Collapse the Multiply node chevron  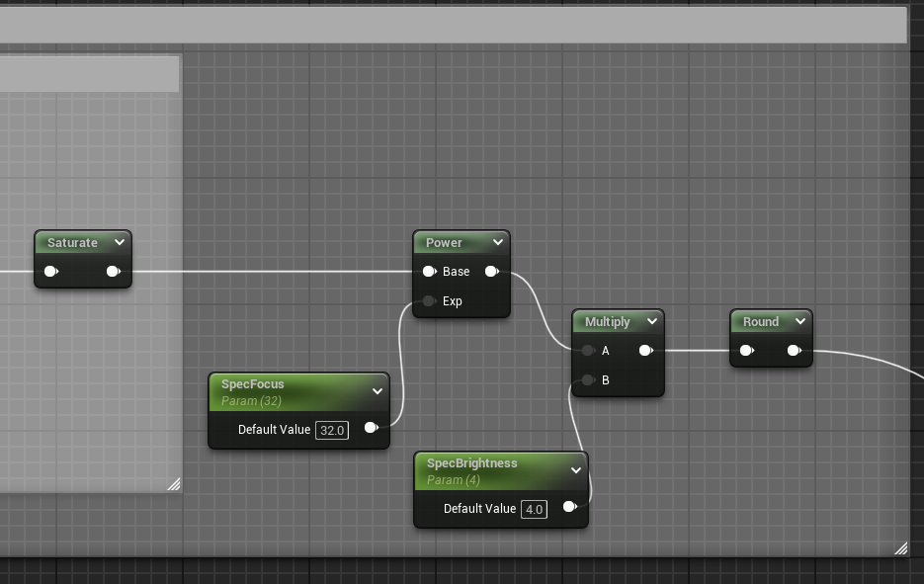point(652,321)
